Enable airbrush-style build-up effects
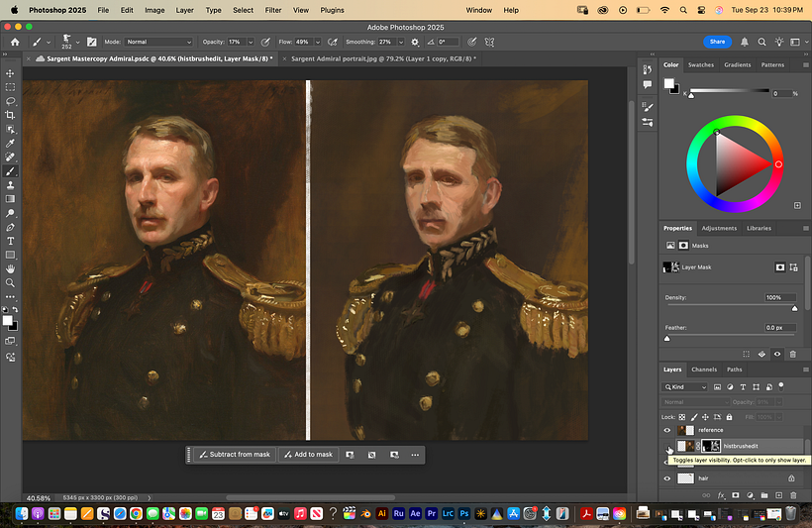 [333, 42]
